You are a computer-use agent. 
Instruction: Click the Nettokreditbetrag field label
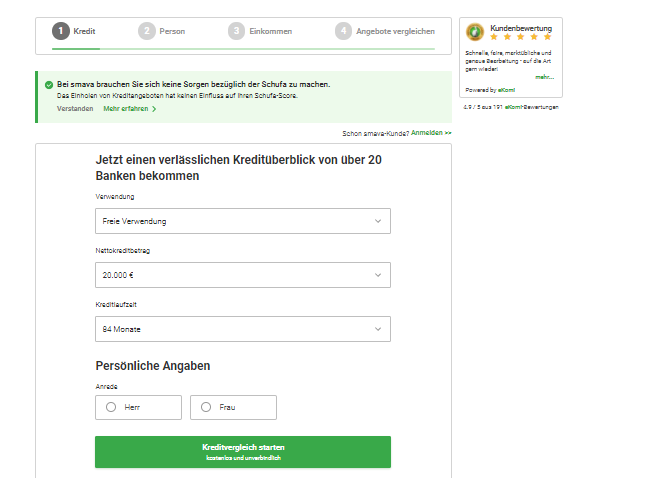point(123,251)
